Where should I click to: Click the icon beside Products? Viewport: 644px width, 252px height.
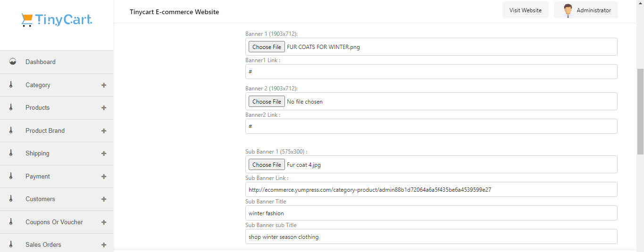point(11,107)
